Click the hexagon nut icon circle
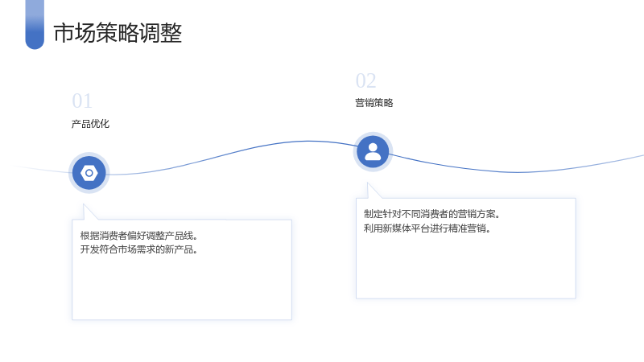This screenshot has width=644, height=362. point(89,173)
